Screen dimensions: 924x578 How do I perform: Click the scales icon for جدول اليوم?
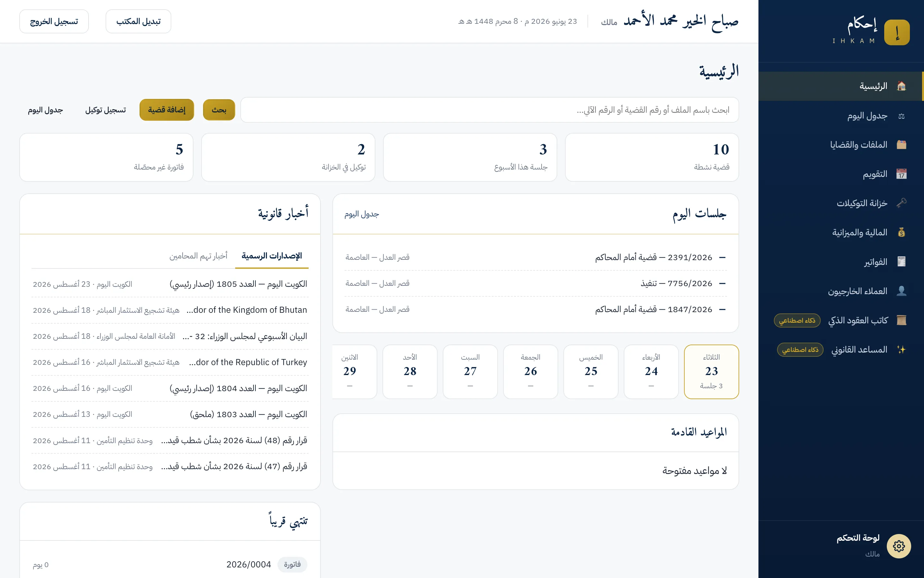tap(901, 116)
